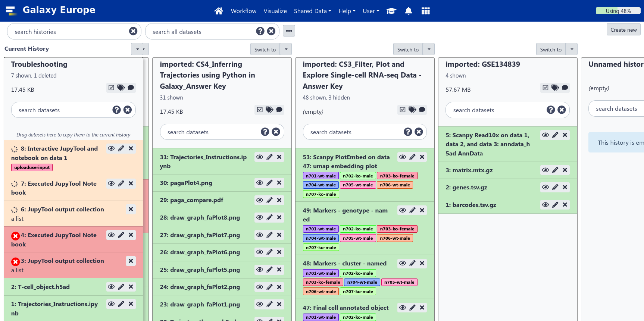This screenshot has width=644, height=321.
Task: Edit attributes of 53: Scanpy PlotEmbed dataset
Action: pos(412,157)
